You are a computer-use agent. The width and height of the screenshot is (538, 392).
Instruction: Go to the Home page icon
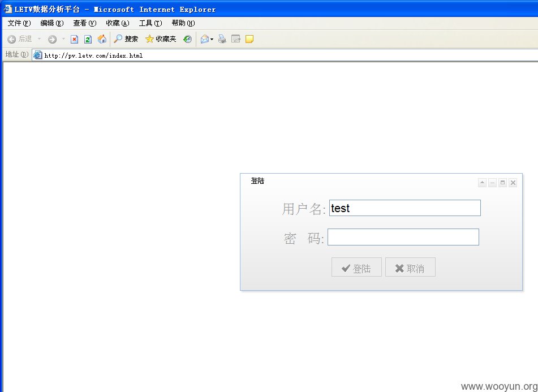click(x=102, y=39)
